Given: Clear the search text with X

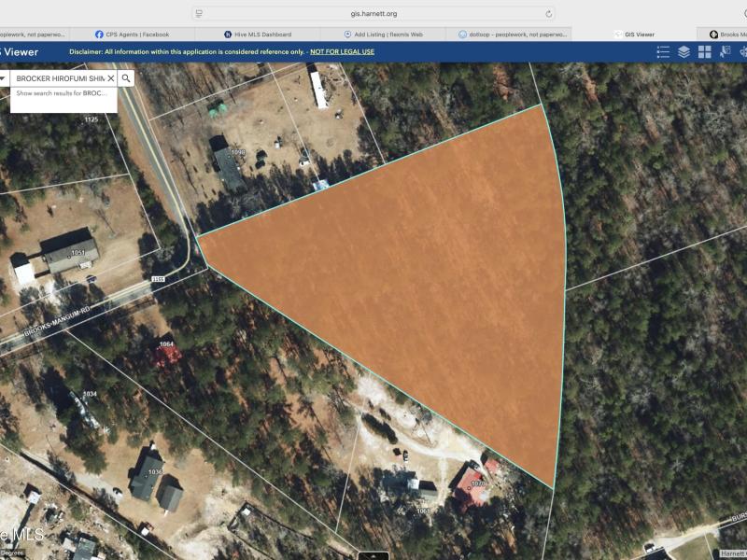Looking at the screenshot, I should (110, 78).
